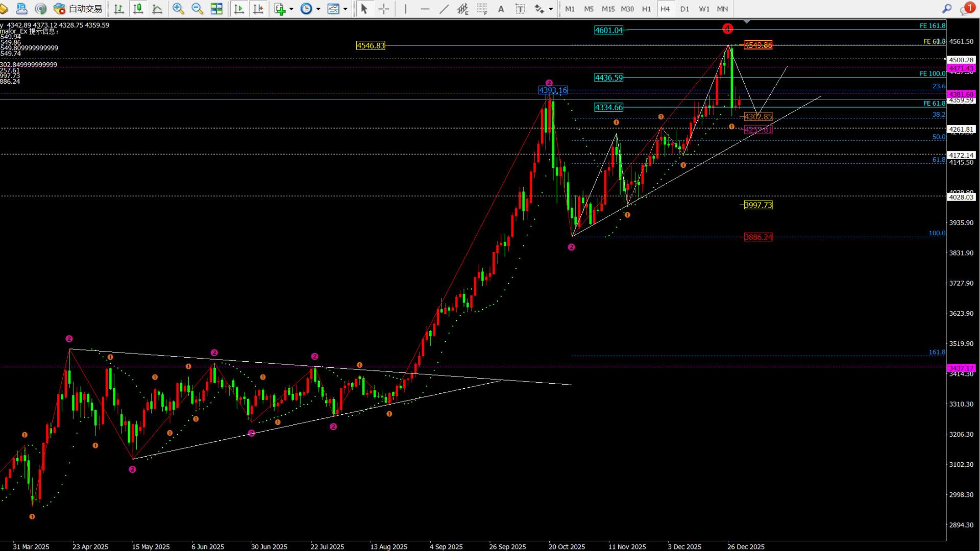Viewport: 980px width, 551px height.
Task: Toggle chart auto scroll button
Action: point(239,9)
